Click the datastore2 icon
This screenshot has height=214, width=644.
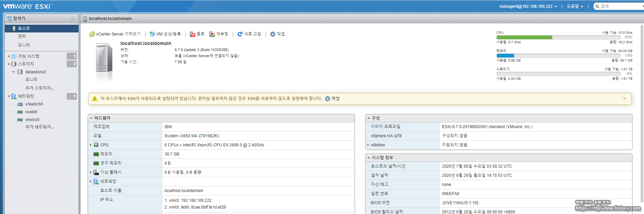[x=20, y=72]
